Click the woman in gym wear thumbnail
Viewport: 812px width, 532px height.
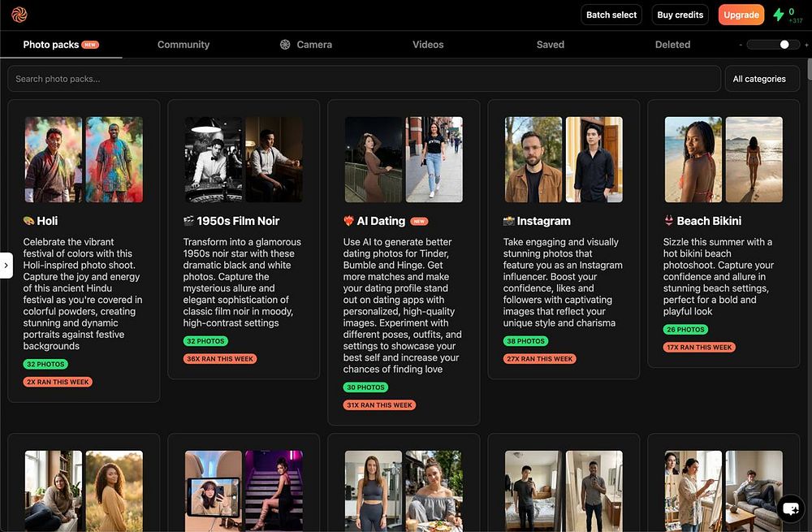pos(374,491)
